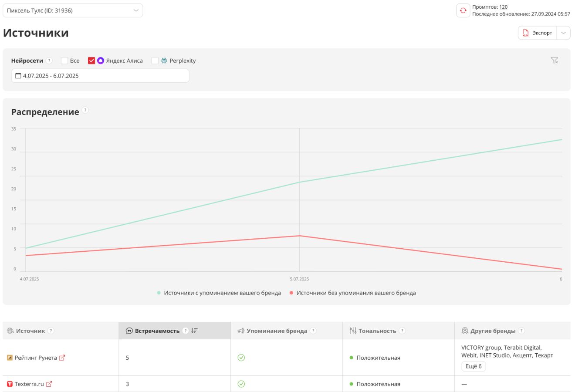Sort table by Источник column header

[30, 331]
